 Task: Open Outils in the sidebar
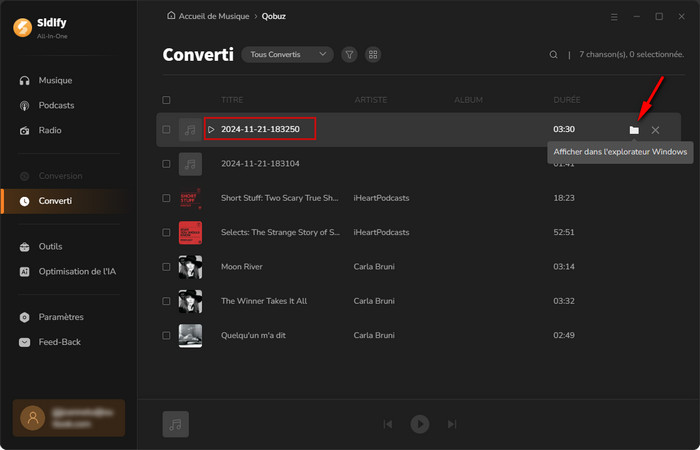[50, 246]
